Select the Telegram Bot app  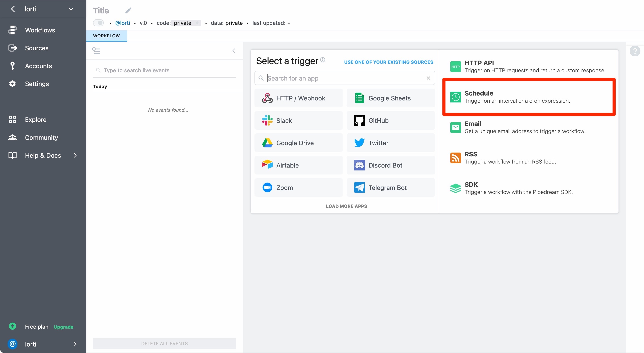tap(390, 188)
